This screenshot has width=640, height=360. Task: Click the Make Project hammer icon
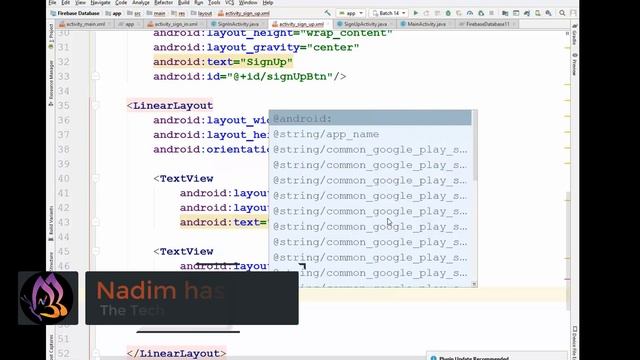(x=327, y=13)
